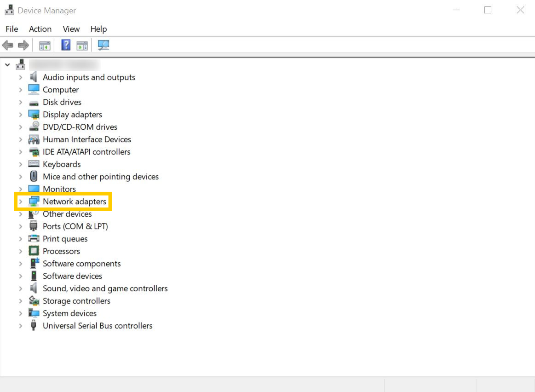Image resolution: width=535 pixels, height=392 pixels.
Task: Click the Forward arrow toolbar icon
Action: point(23,45)
